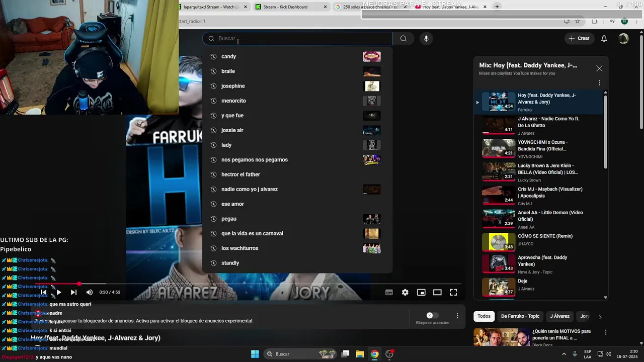Click the history clock icon beside 'candy'
Viewport: 644px width, 362px height.
[x=213, y=57]
